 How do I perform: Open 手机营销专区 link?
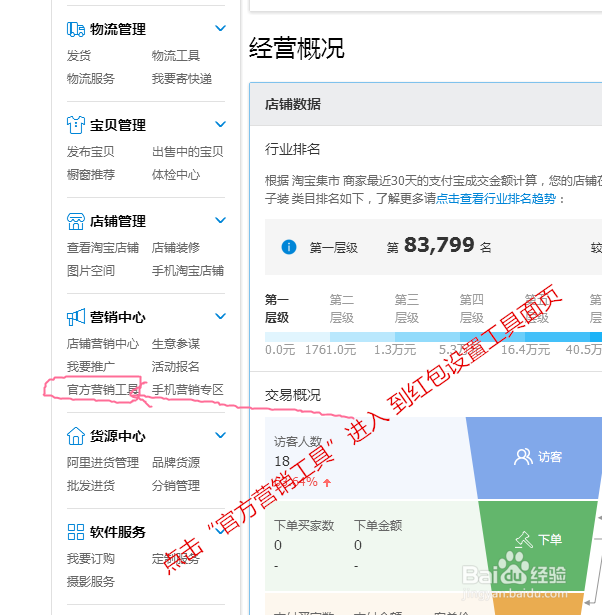(x=187, y=389)
